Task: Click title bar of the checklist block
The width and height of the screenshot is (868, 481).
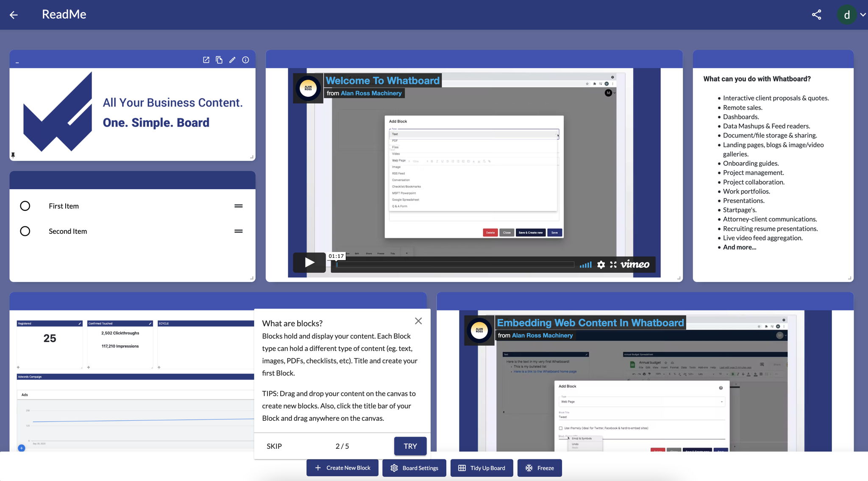Action: click(132, 180)
